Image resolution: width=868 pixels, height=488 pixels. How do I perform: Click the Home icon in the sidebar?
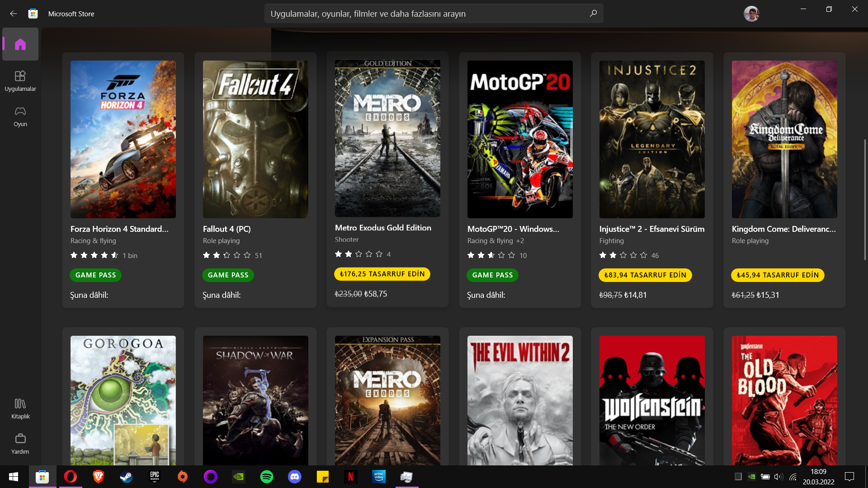pyautogui.click(x=20, y=44)
